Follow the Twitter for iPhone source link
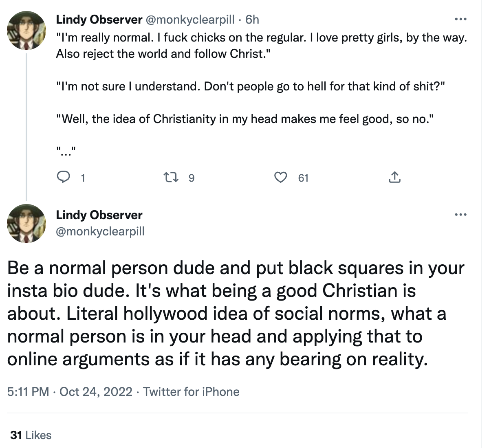 (x=191, y=392)
